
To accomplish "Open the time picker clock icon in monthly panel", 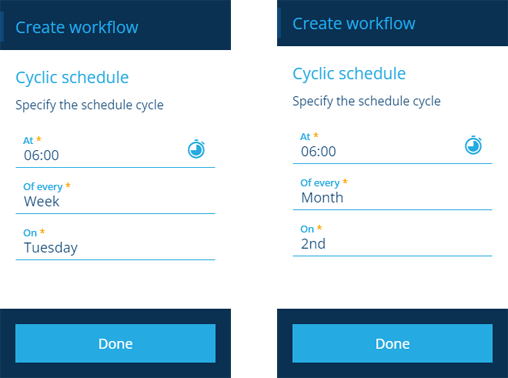I will (473, 145).
